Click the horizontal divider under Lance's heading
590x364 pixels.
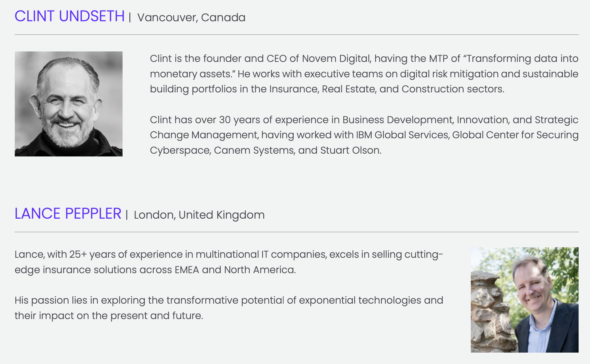[297, 232]
